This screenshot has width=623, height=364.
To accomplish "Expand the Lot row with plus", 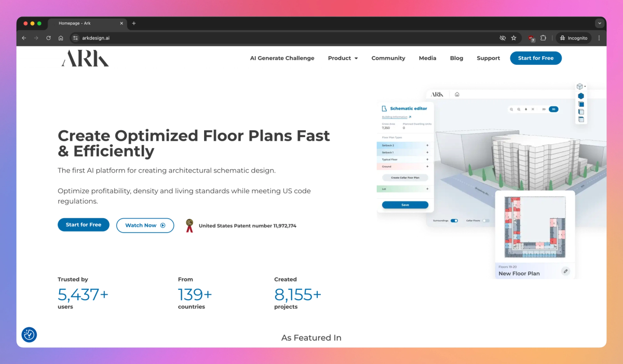I will click(x=427, y=189).
